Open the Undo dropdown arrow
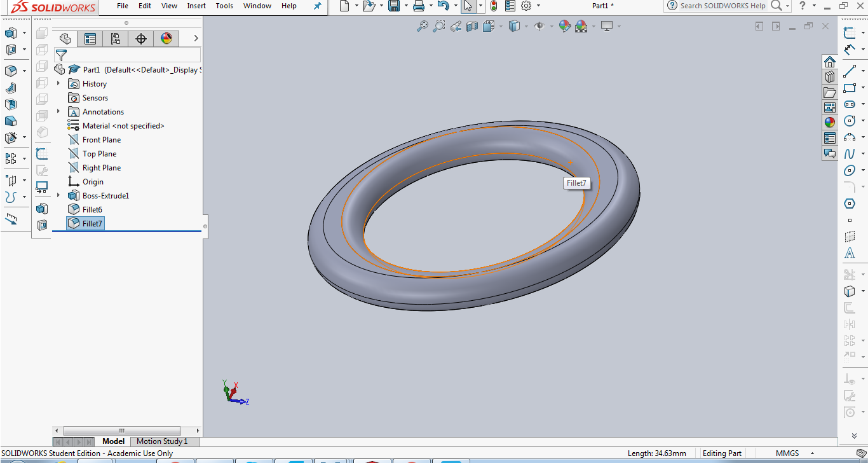868x463 pixels. (x=456, y=6)
